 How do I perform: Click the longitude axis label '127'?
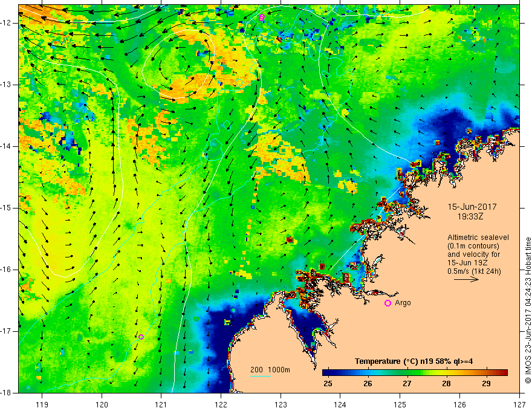(519, 404)
